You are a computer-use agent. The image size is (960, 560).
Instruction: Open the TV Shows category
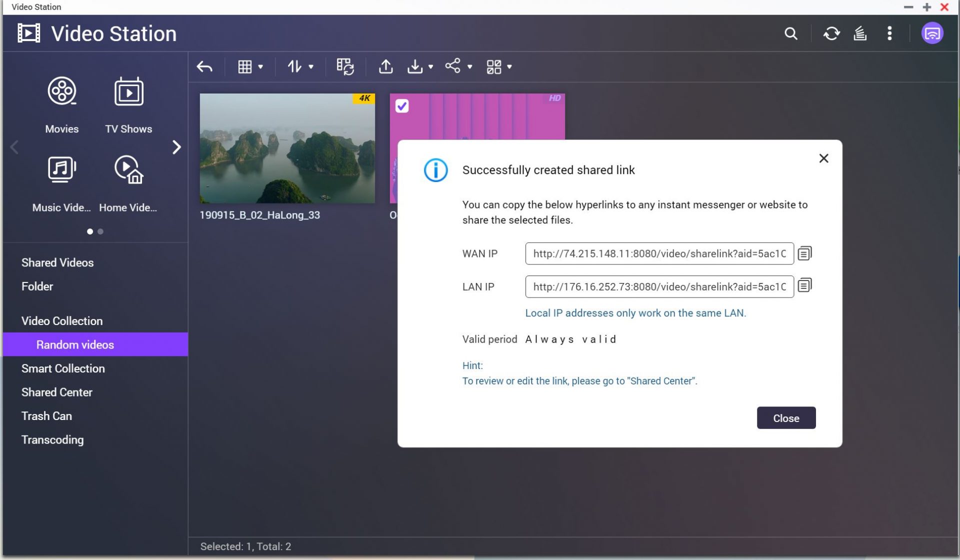(x=128, y=105)
